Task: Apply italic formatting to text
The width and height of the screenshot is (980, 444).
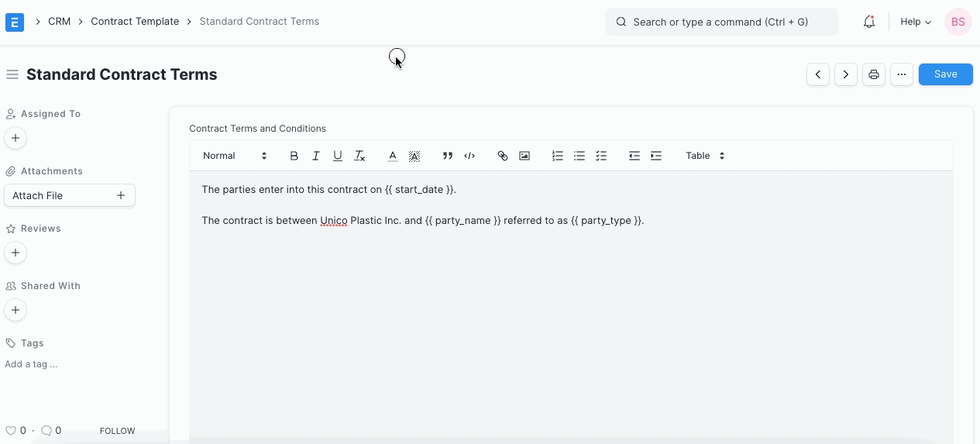Action: point(316,156)
